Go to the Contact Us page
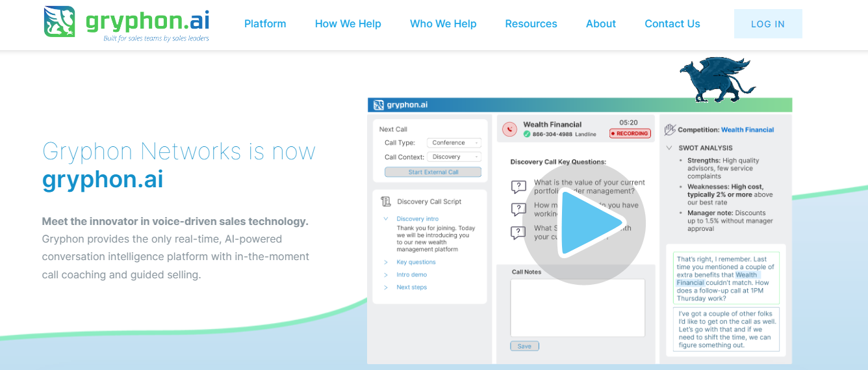Image resolution: width=868 pixels, height=370 pixels. [672, 24]
